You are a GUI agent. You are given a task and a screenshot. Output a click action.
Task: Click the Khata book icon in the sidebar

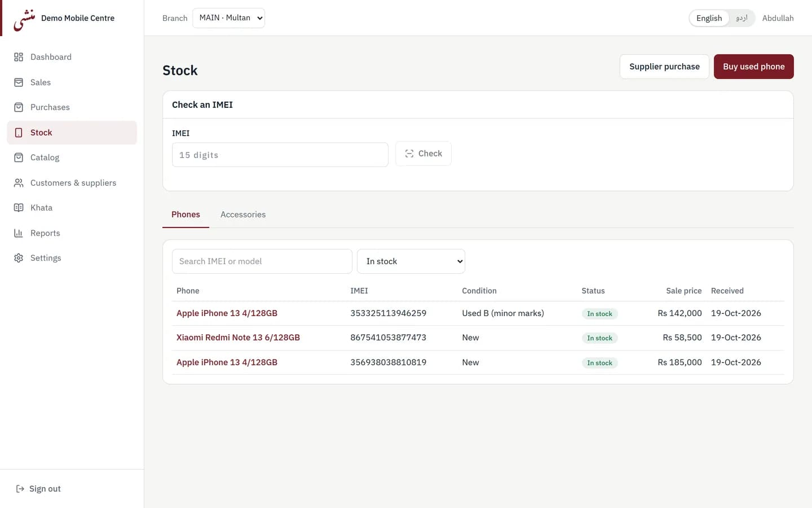click(x=19, y=208)
